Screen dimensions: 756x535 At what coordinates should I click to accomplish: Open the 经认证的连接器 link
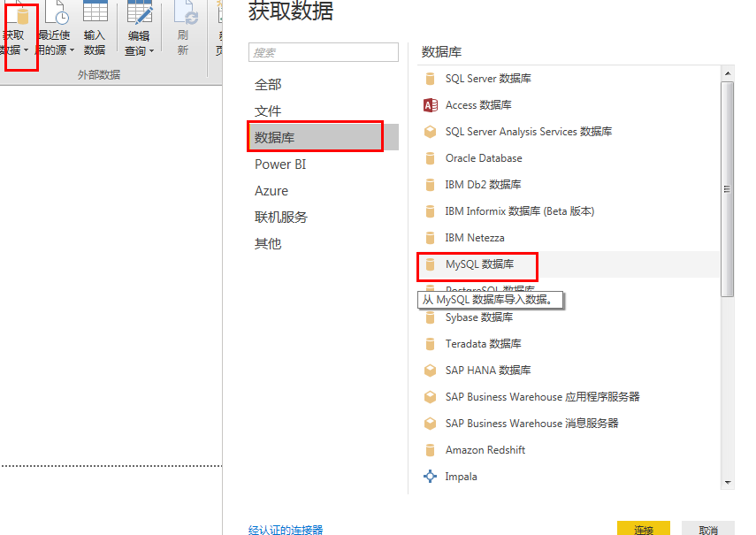click(x=286, y=530)
